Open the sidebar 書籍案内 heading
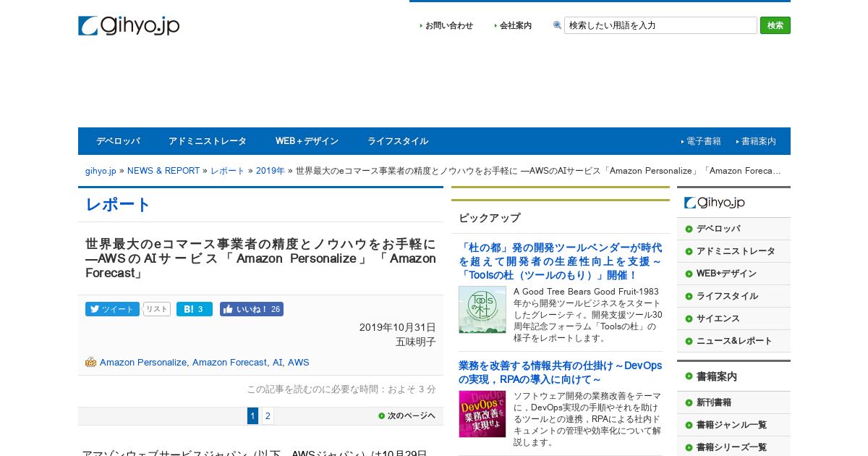The image size is (868, 456). click(x=733, y=376)
